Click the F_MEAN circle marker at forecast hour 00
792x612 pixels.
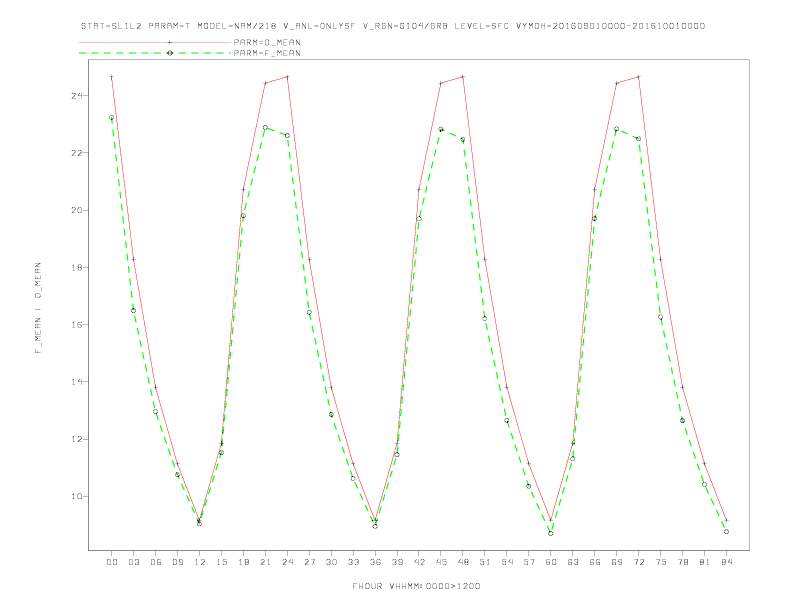112,117
